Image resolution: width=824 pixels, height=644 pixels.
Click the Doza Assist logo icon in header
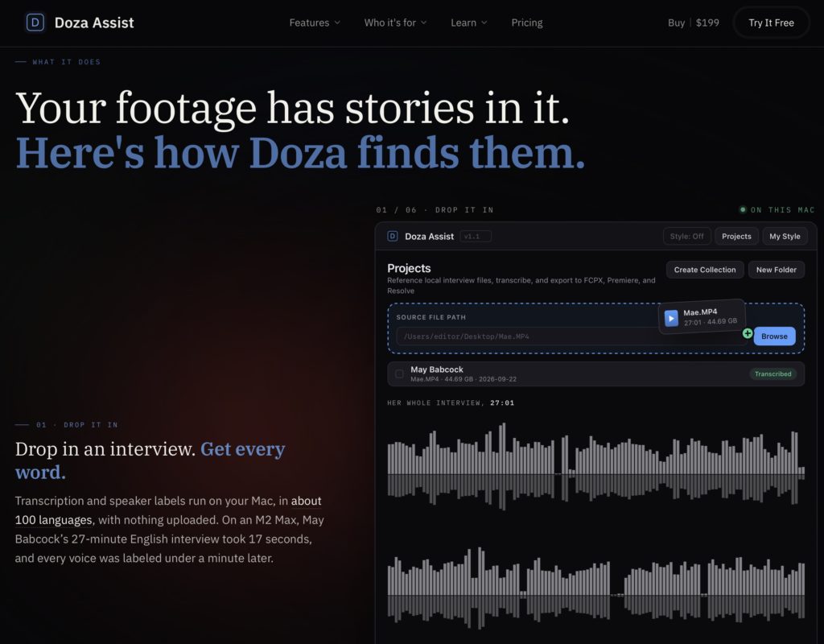(x=35, y=23)
